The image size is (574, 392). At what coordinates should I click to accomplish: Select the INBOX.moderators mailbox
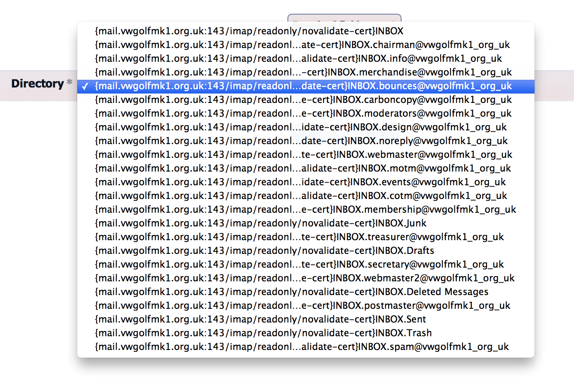coord(303,113)
